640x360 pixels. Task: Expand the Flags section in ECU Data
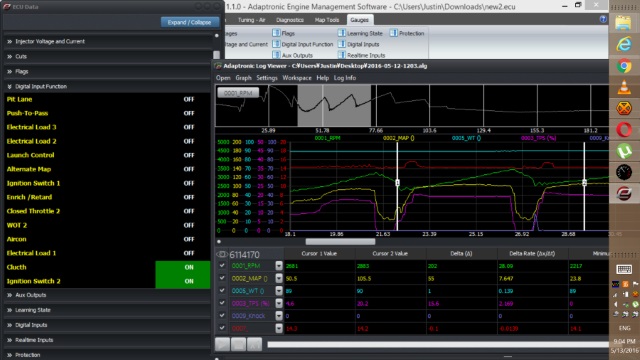point(108,71)
